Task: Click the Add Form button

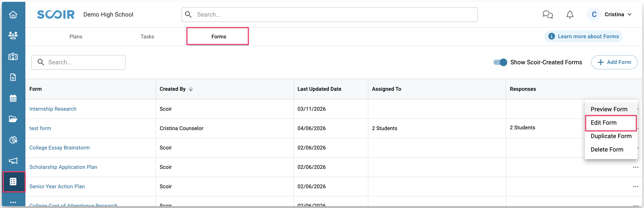Action: [614, 62]
